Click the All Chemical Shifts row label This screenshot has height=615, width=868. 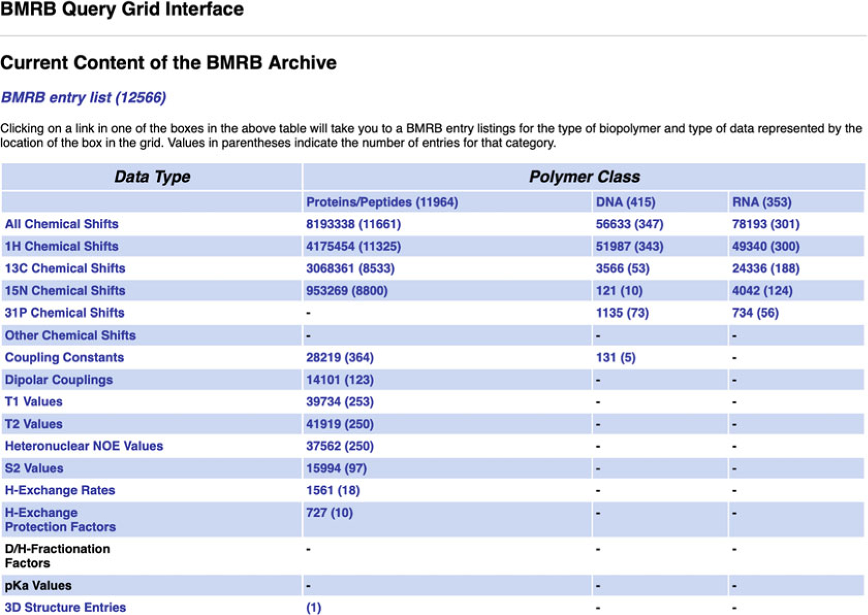click(x=62, y=224)
